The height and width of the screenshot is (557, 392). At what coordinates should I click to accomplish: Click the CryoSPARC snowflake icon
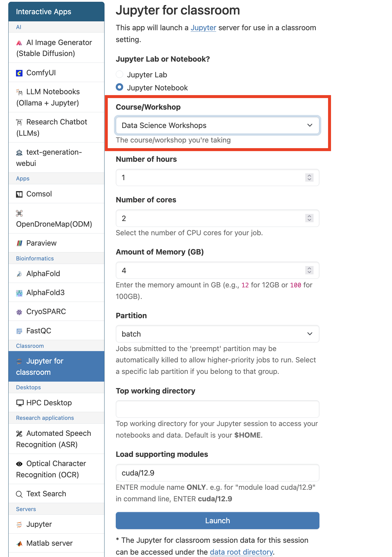(19, 312)
